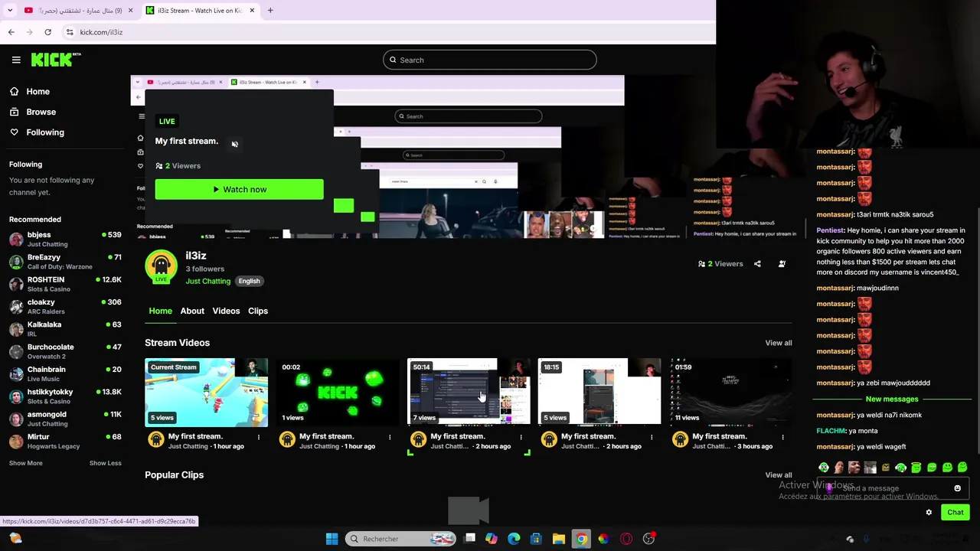This screenshot has height=551, width=980.
Task: Collapse recommended list with Show Less
Action: click(105, 463)
